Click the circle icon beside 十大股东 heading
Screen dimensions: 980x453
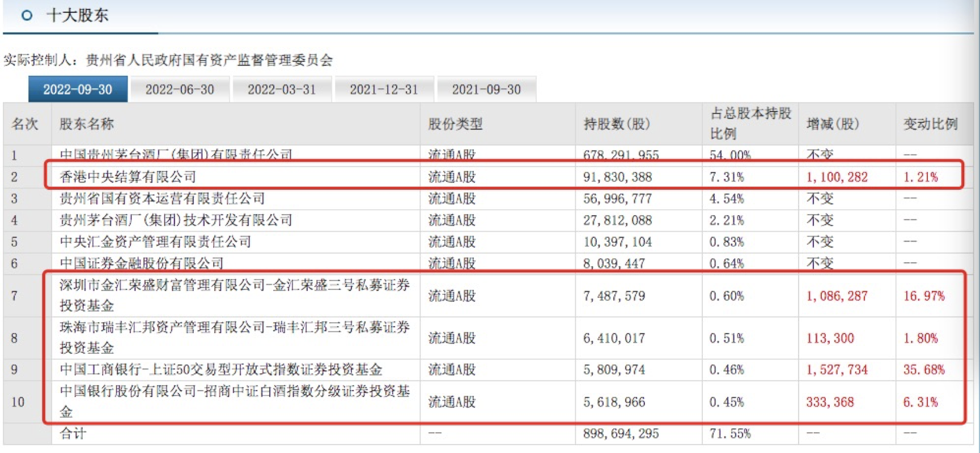click(x=27, y=15)
